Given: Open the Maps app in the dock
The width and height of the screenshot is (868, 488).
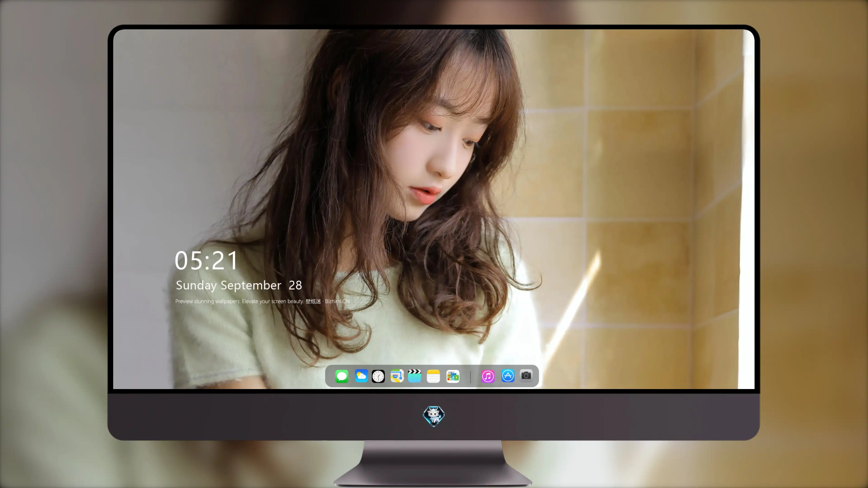Looking at the screenshot, I should point(397,376).
